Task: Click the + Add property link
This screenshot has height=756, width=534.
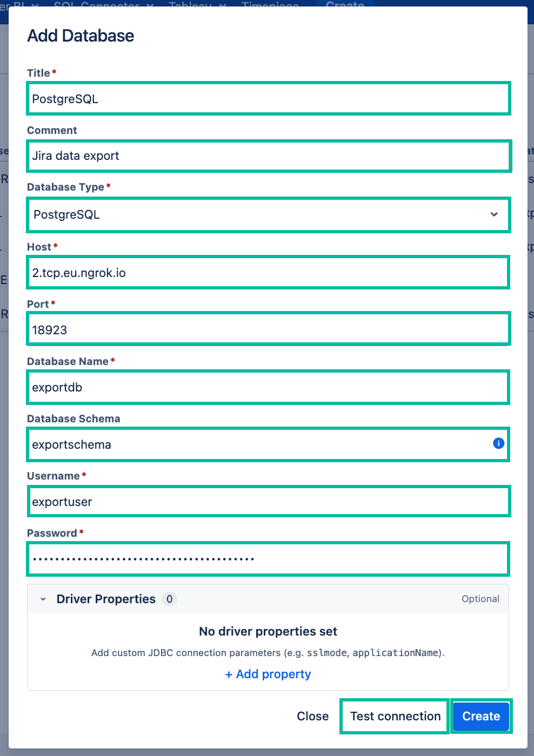Action: [268, 674]
